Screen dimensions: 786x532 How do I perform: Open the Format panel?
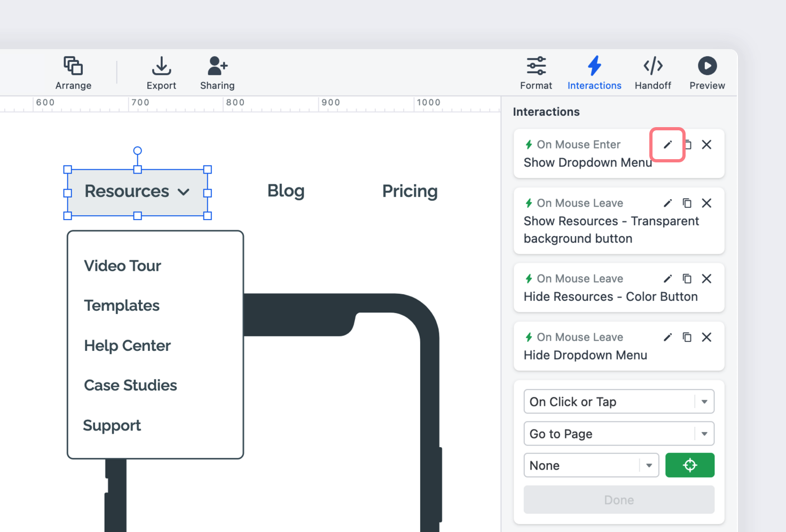[536, 73]
